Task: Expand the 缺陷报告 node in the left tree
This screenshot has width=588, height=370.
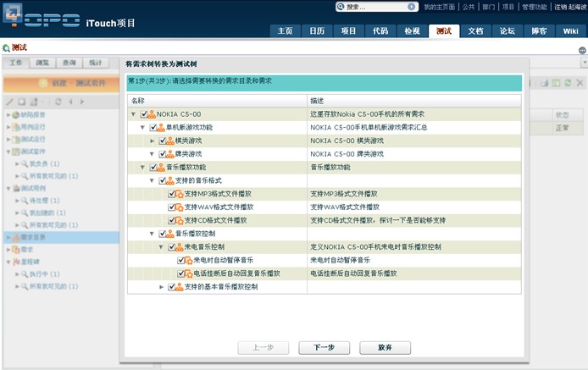Action: tap(8, 115)
